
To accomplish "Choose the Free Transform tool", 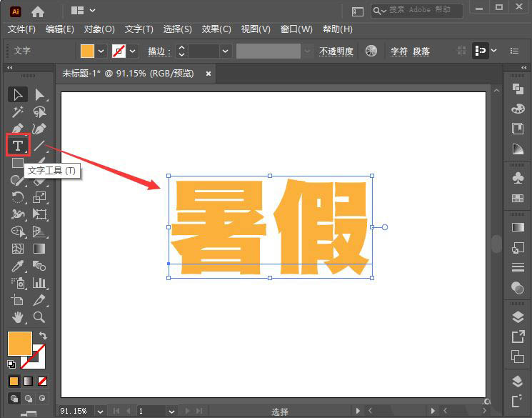I will coord(40,214).
